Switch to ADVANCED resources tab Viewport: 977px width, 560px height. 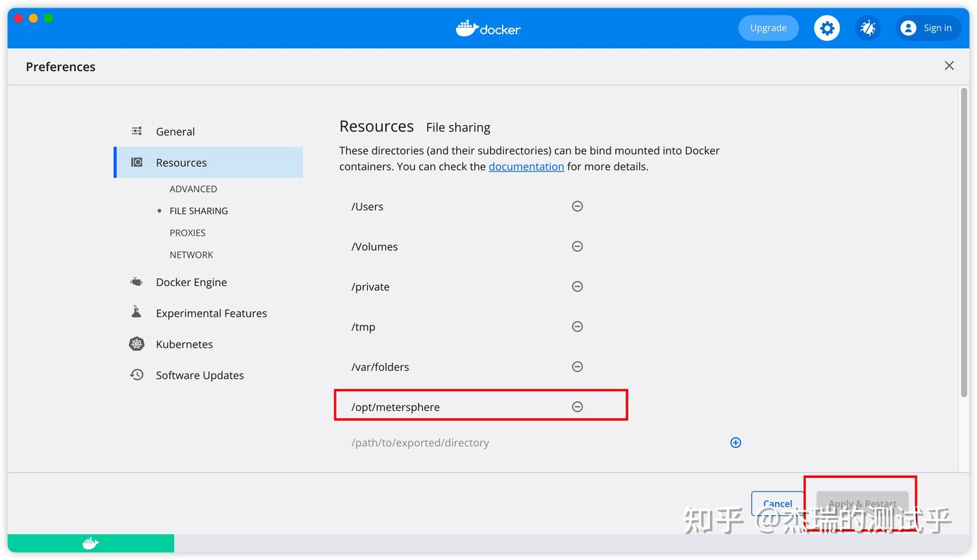(193, 189)
